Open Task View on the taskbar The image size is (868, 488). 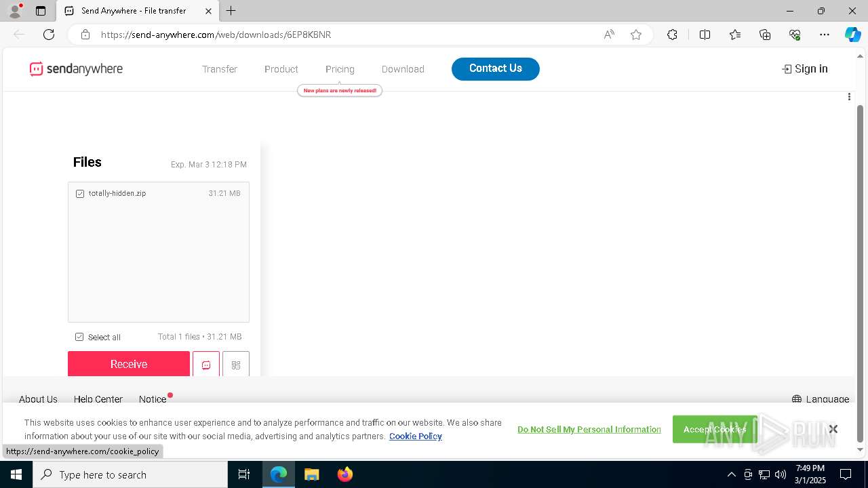tap(244, 474)
